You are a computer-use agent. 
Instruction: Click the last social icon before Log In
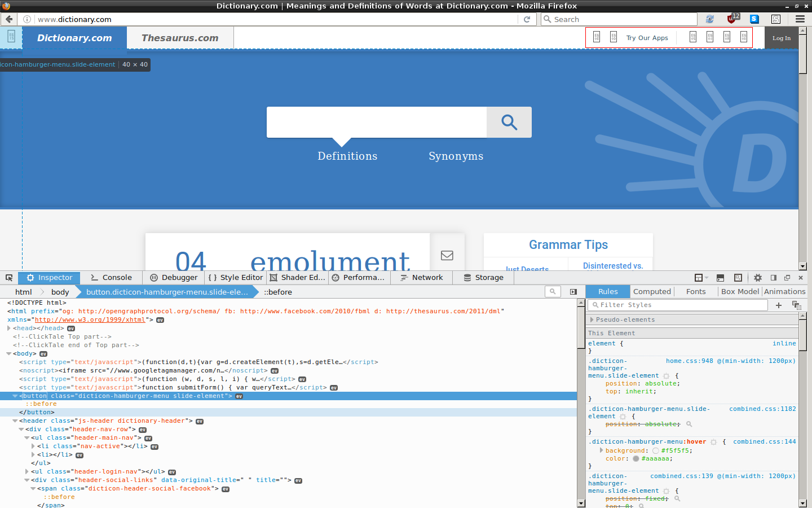(744, 37)
